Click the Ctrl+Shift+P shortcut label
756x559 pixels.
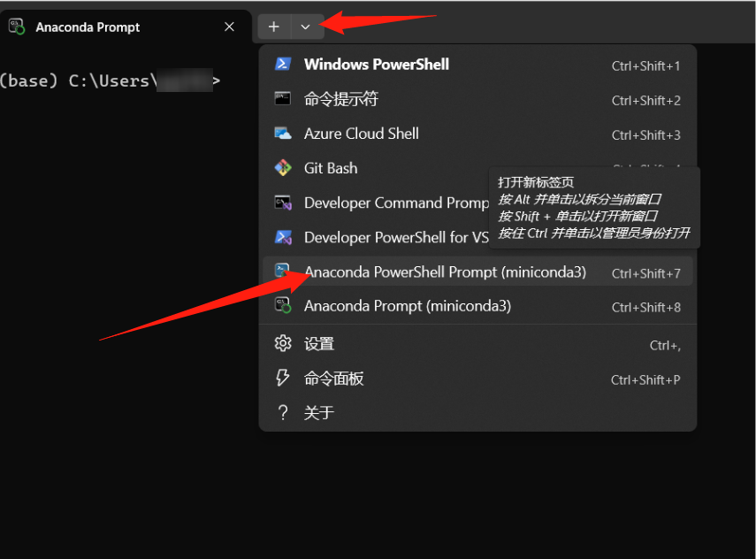coord(645,380)
